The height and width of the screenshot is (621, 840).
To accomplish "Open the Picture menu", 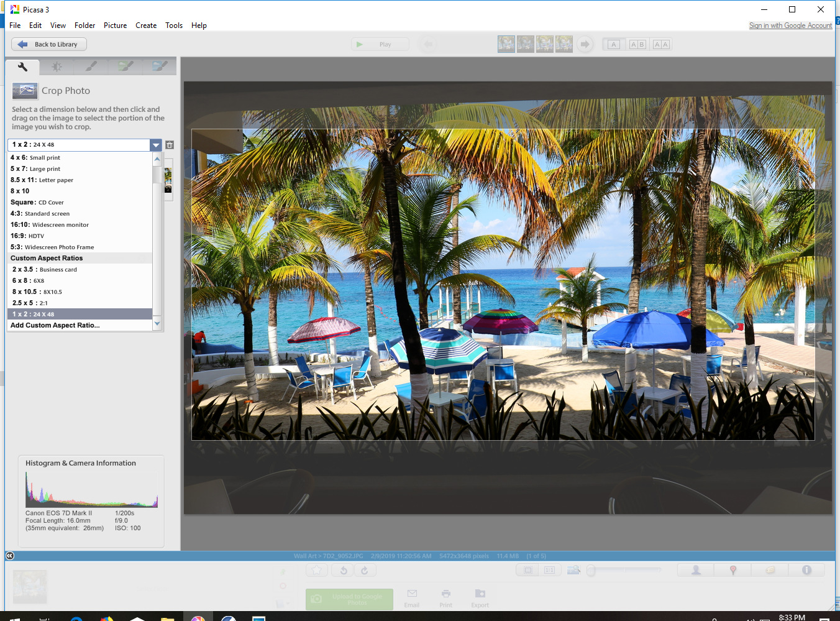I will tap(115, 25).
